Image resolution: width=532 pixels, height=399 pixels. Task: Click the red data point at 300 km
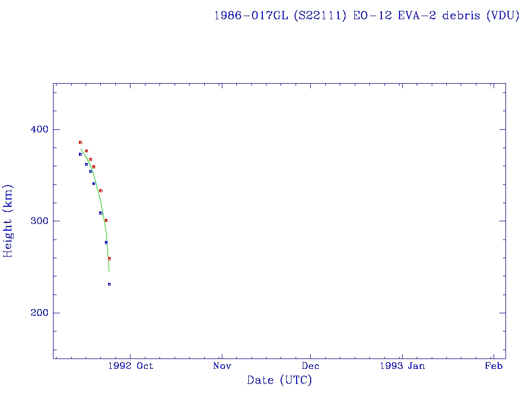106,220
